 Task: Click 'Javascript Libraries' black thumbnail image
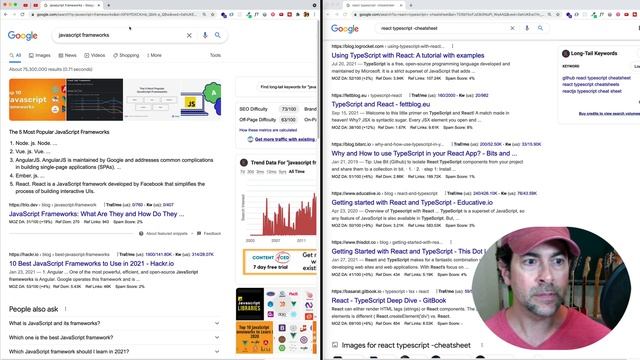[x=250, y=304]
